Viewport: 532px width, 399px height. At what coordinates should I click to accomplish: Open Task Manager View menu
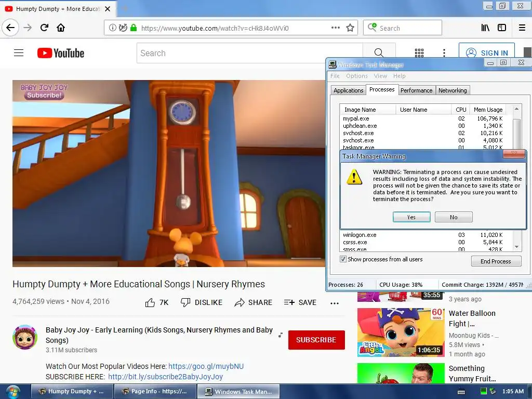tap(380, 76)
